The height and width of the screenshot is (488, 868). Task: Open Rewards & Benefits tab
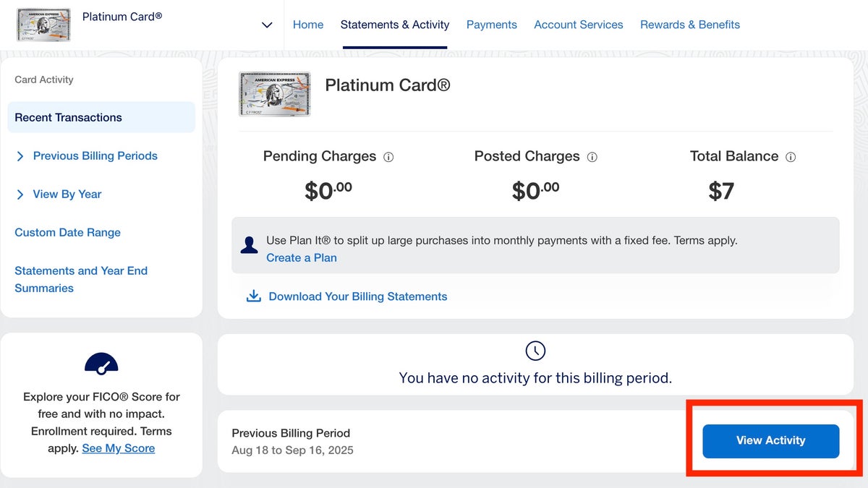pos(690,25)
